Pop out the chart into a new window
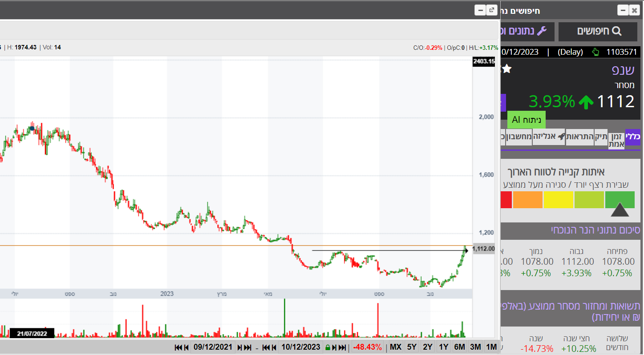The width and height of the screenshot is (644, 355). point(491,10)
